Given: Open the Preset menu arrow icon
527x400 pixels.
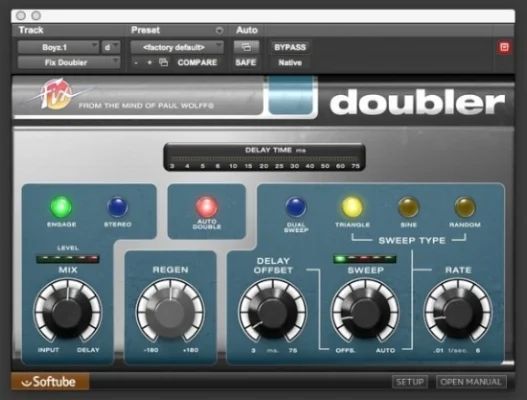Looking at the screenshot, I should coord(219,31).
